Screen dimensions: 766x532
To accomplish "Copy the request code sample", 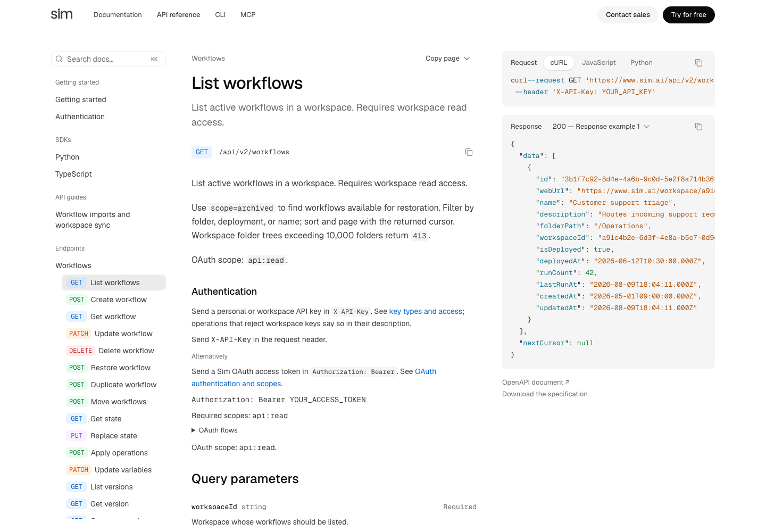I will pos(698,63).
